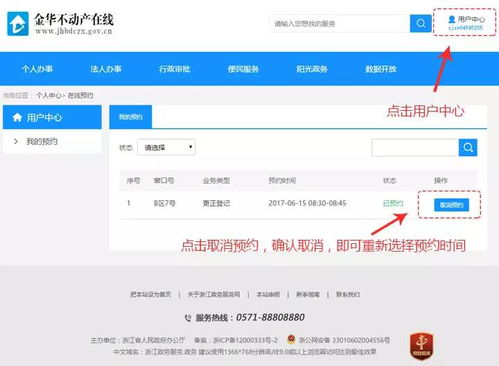This screenshot has height=366, width=499.
Task: Click the red shield badge in footer
Action: tap(421, 346)
